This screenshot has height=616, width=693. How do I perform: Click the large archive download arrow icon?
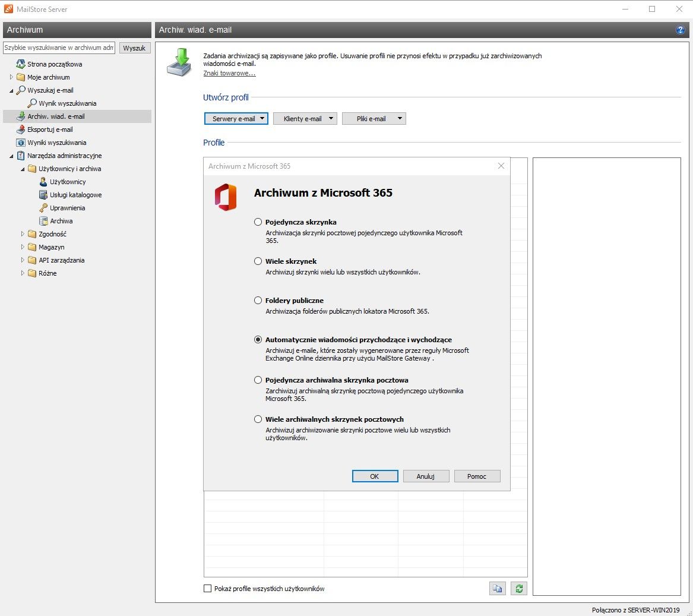179,62
